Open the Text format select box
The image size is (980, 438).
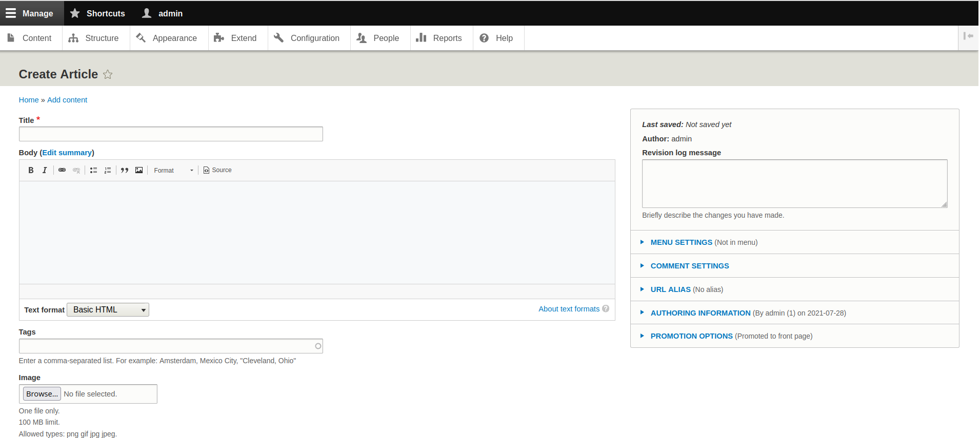(x=108, y=310)
